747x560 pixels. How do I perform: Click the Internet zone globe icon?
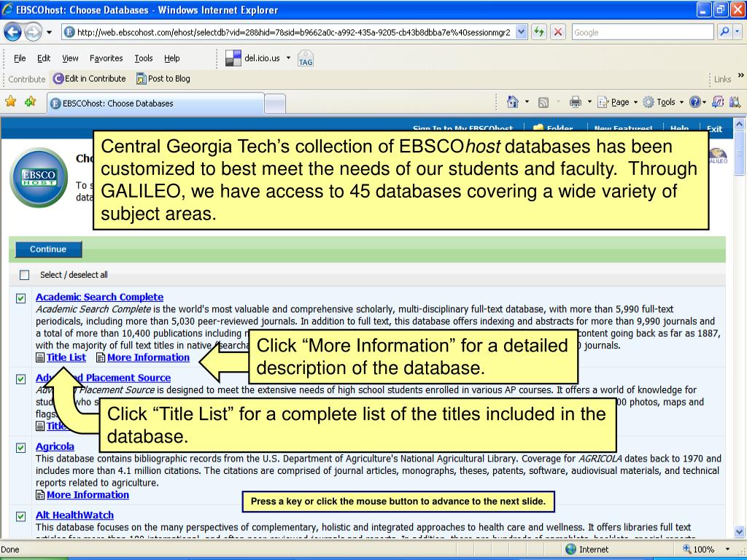(570, 549)
